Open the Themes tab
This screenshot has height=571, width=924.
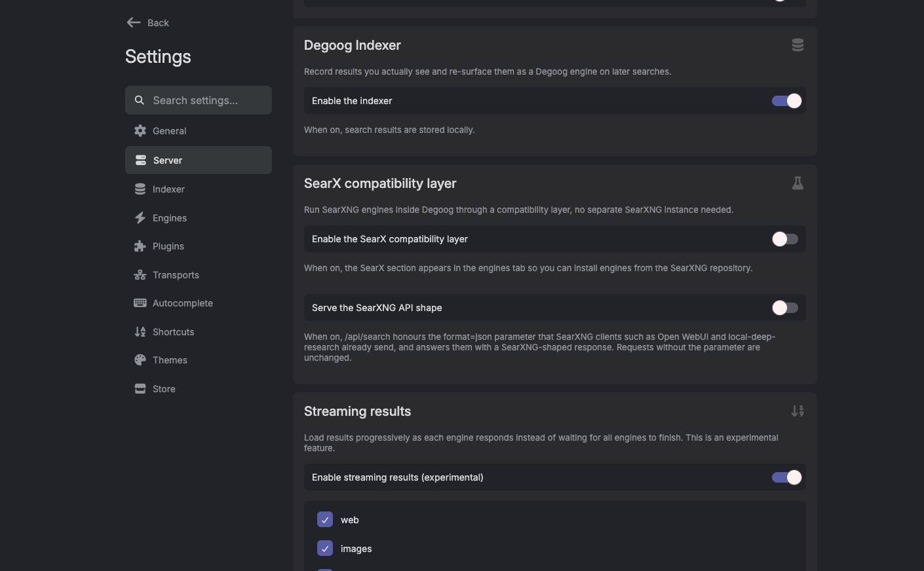[x=199, y=360]
